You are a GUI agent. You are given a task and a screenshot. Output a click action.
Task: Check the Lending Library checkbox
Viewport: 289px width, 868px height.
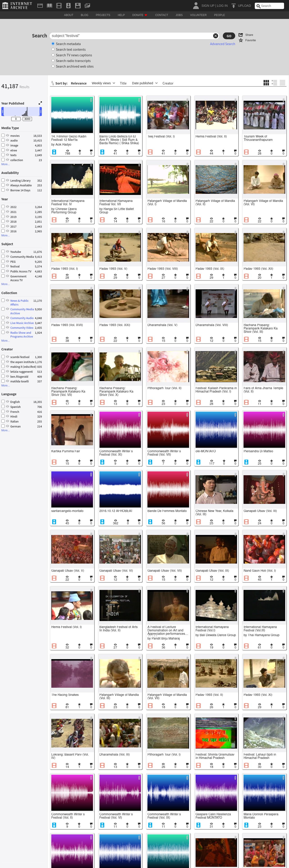click(3, 180)
